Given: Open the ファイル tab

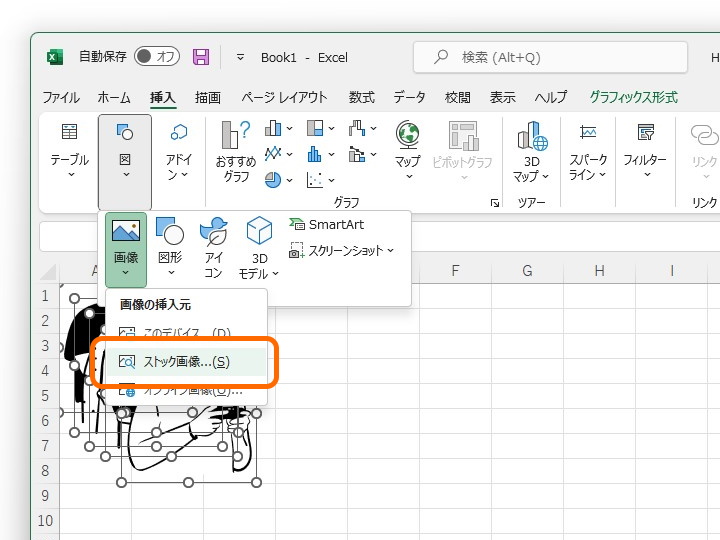Looking at the screenshot, I should coord(61,97).
